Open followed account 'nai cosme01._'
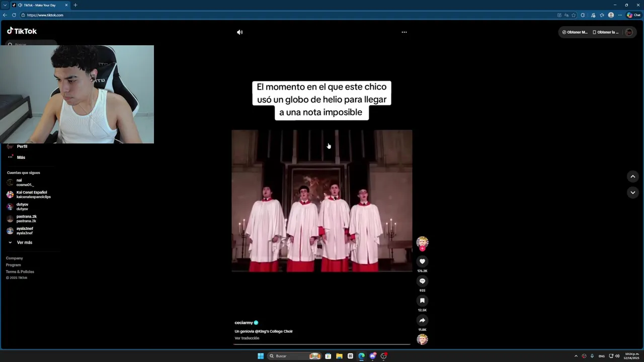This screenshot has width=644, height=362. click(x=24, y=183)
